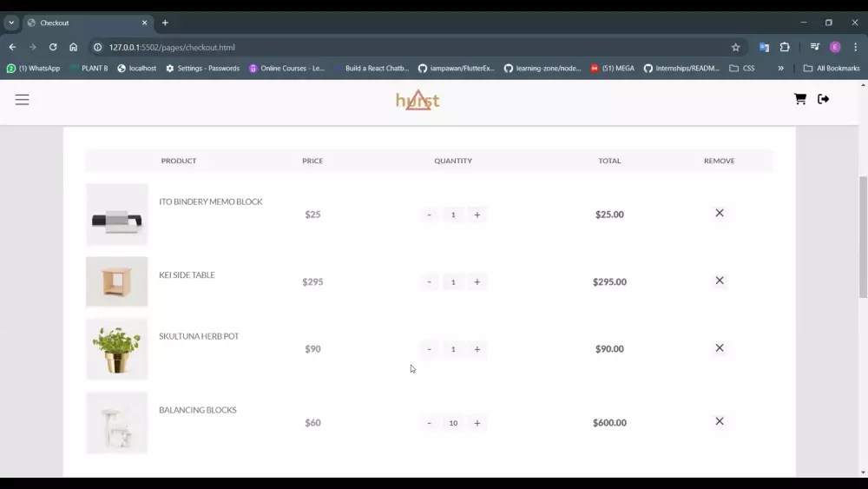
Task: Open a new browser tab
Action: pyautogui.click(x=165, y=23)
